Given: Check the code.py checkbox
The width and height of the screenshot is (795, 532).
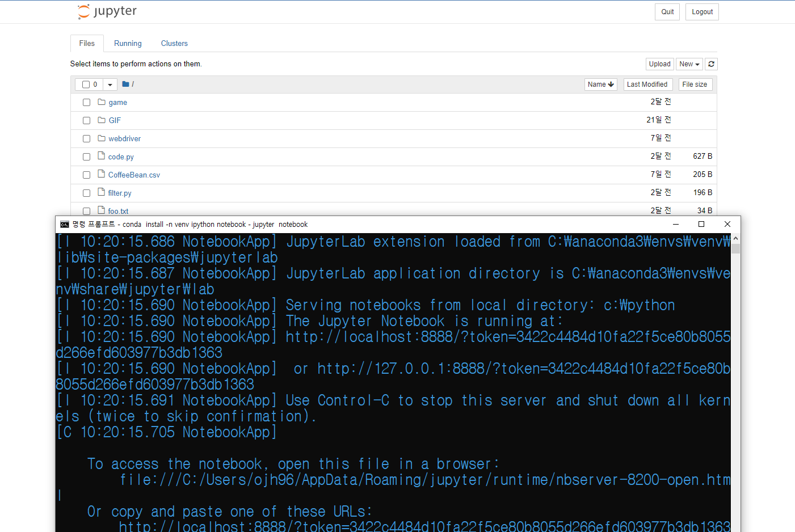Looking at the screenshot, I should pos(86,157).
